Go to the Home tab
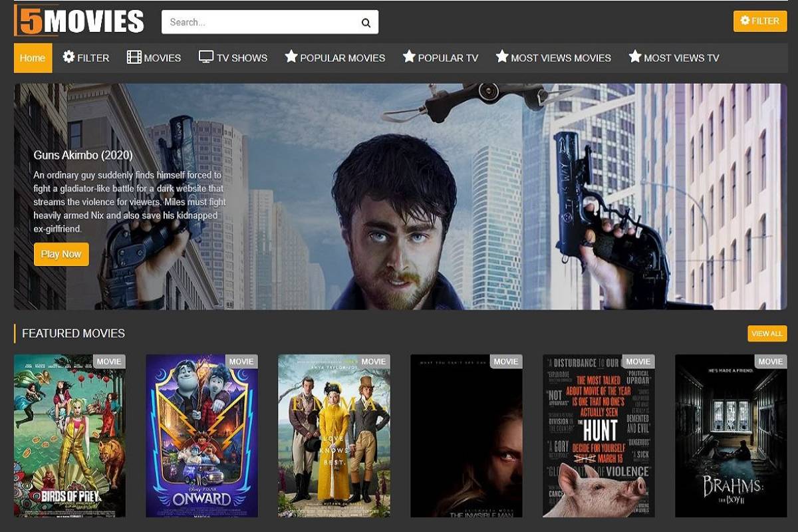Viewport: 798px width, 532px height. [33, 58]
